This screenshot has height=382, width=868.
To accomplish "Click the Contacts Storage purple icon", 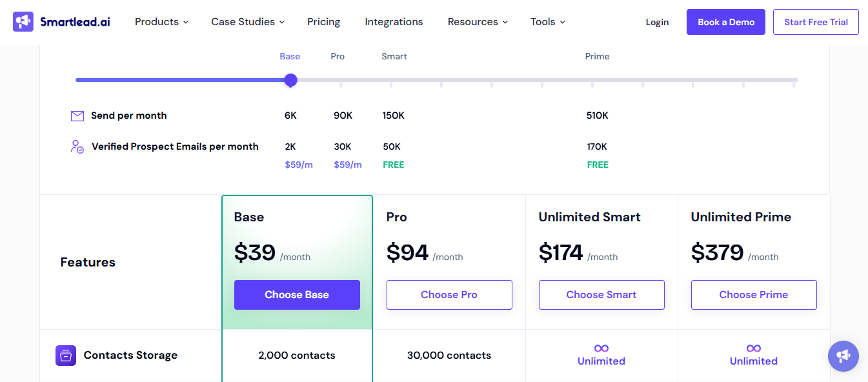I will coord(65,355).
